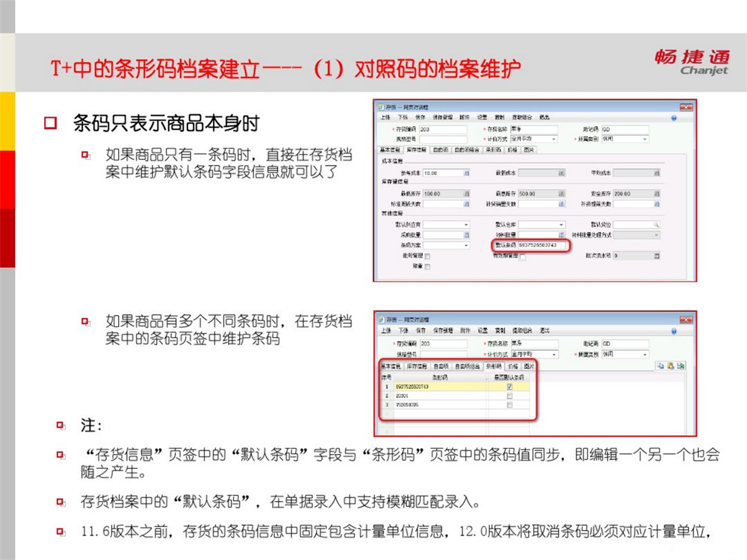This screenshot has width=747, height=560.
Task: Click 存货编码 field in inventory-info dialog
Action: pos(443,129)
